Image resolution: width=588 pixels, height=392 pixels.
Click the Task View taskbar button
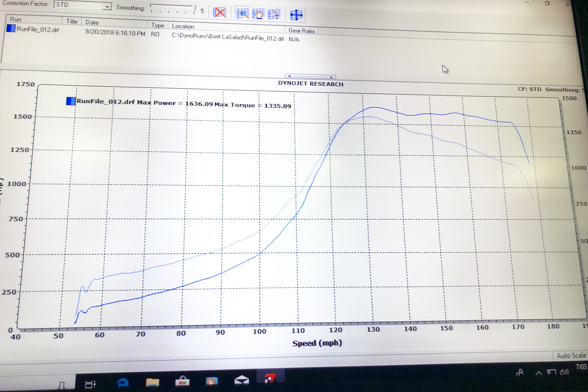(x=90, y=384)
